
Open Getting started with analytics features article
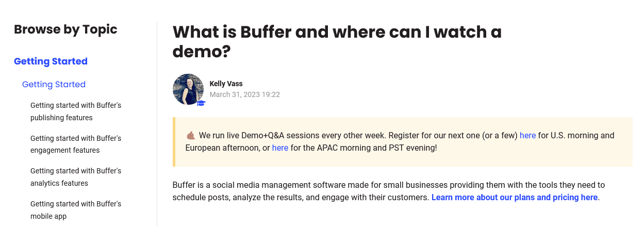[x=76, y=177]
